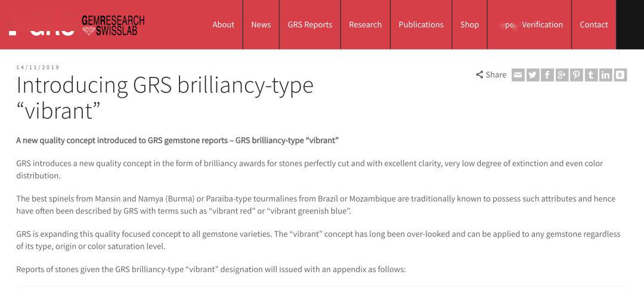
Task: Click the paragraph beginning 'GRS is expanding this quality'
Action: click(318, 240)
